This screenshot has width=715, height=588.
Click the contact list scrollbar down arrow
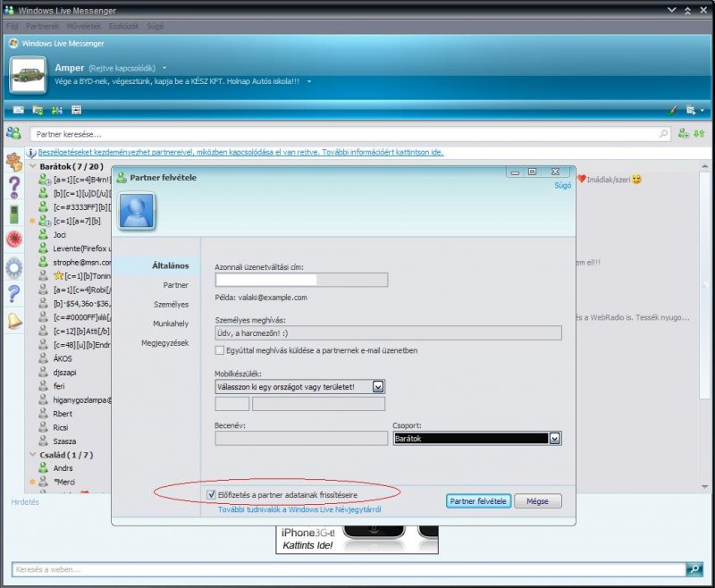705,487
